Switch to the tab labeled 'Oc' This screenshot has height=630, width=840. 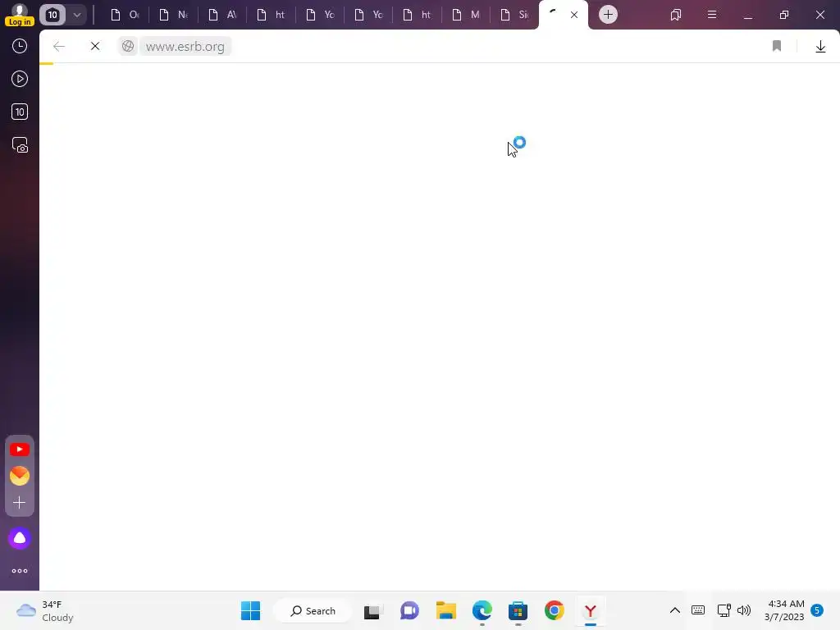(125, 15)
